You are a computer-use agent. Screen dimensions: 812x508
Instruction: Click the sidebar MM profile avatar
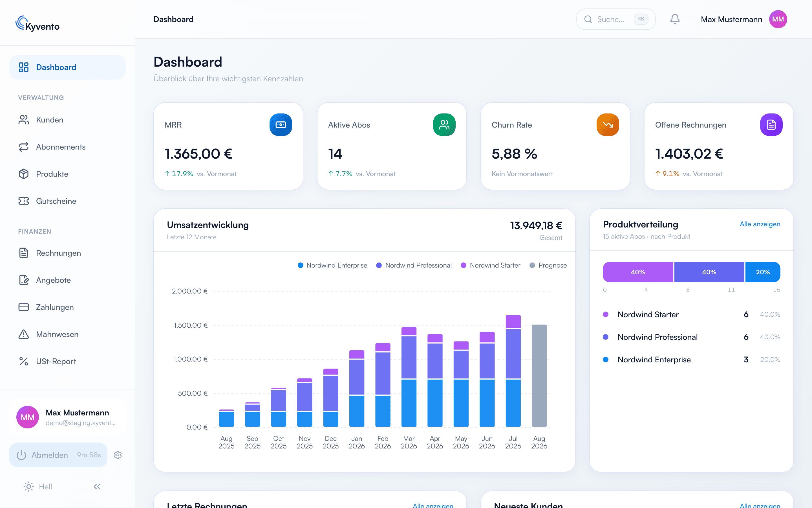(28, 417)
